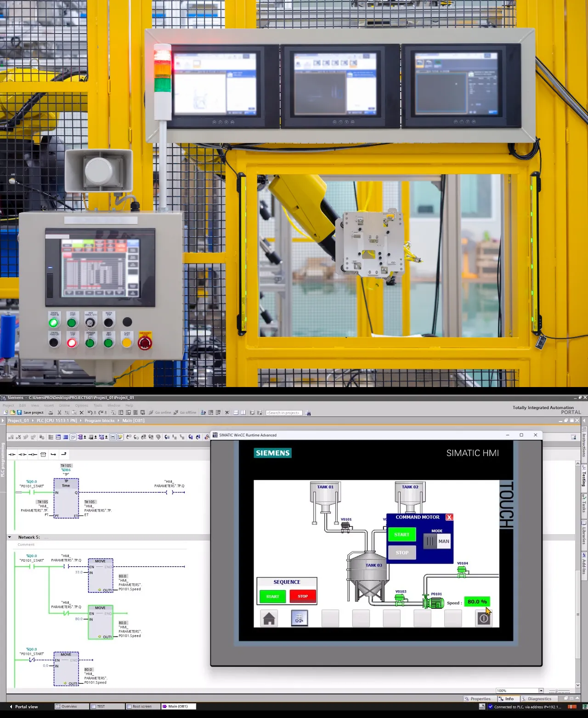Insert a normally open contact
The image size is (588, 718).
(12, 455)
